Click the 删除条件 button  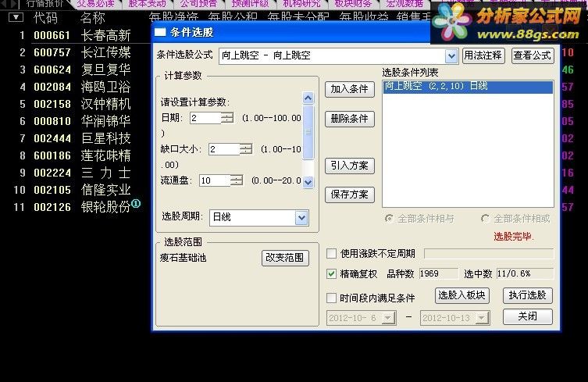coord(350,119)
